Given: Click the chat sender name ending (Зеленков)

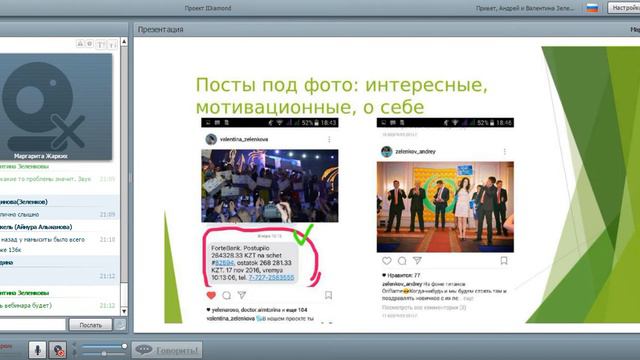Looking at the screenshot, I should [x=24, y=202].
